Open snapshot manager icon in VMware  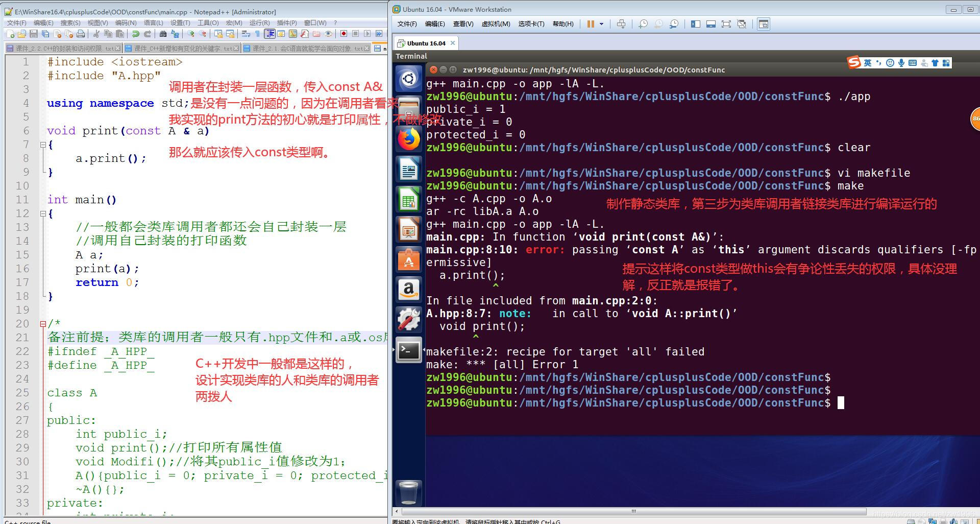(674, 24)
